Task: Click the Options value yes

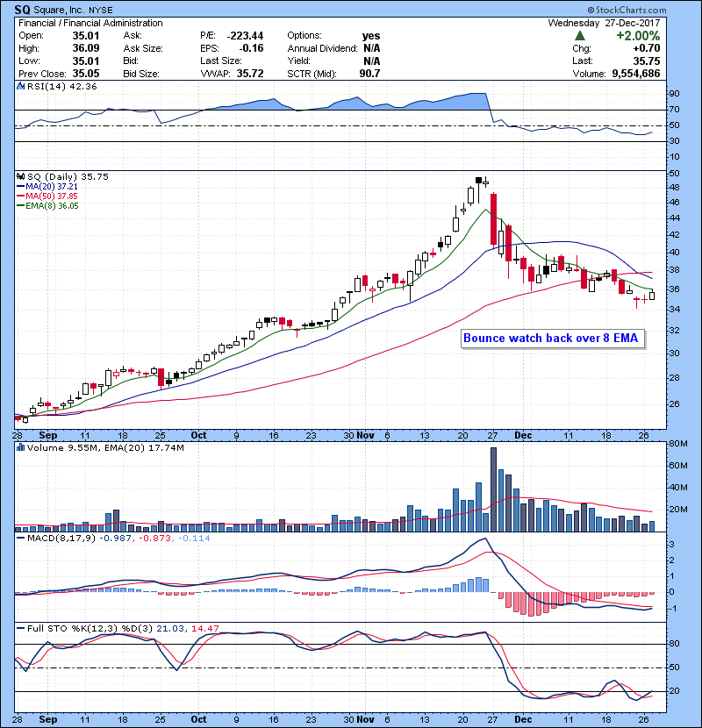Action: 371,36
